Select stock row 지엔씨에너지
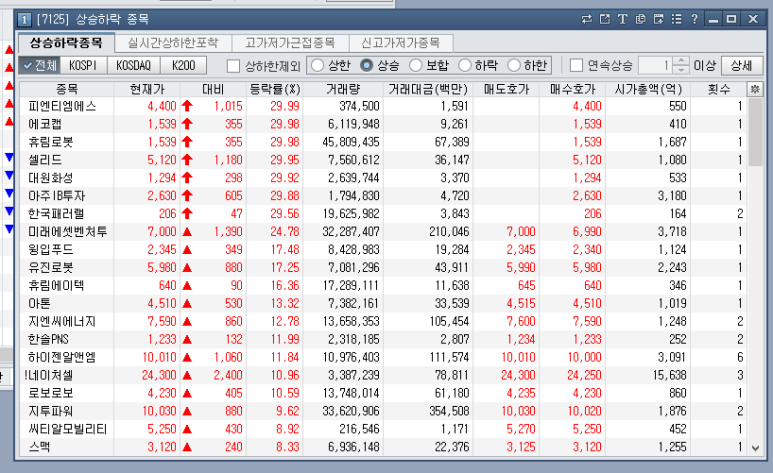The image size is (773, 473). tap(384, 321)
